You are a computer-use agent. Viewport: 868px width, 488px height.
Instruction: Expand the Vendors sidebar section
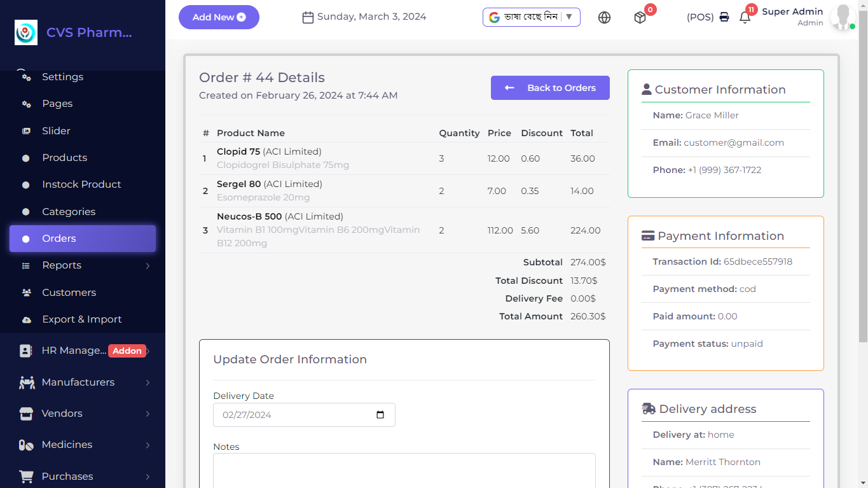click(x=83, y=414)
